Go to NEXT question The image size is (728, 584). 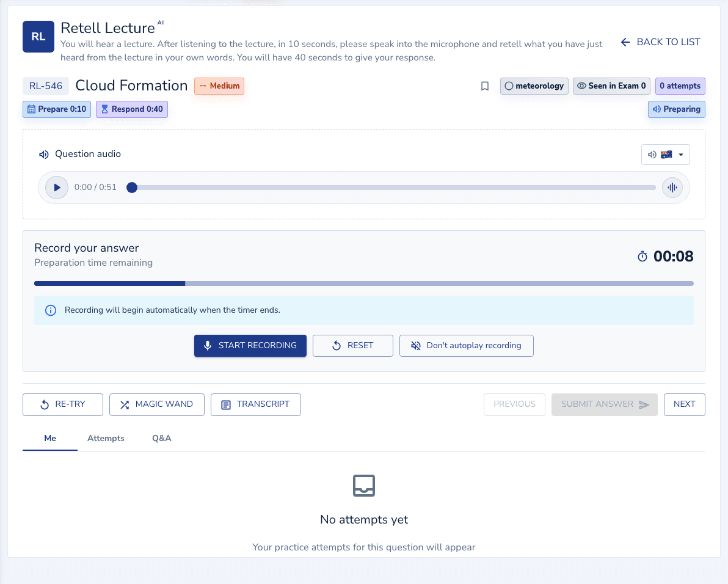point(685,405)
